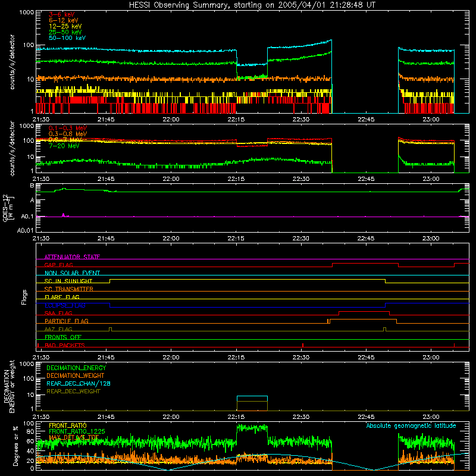Click the REAR_DEC_CHAN/128 legend label
This screenshot has width=476, height=476.
(79, 383)
